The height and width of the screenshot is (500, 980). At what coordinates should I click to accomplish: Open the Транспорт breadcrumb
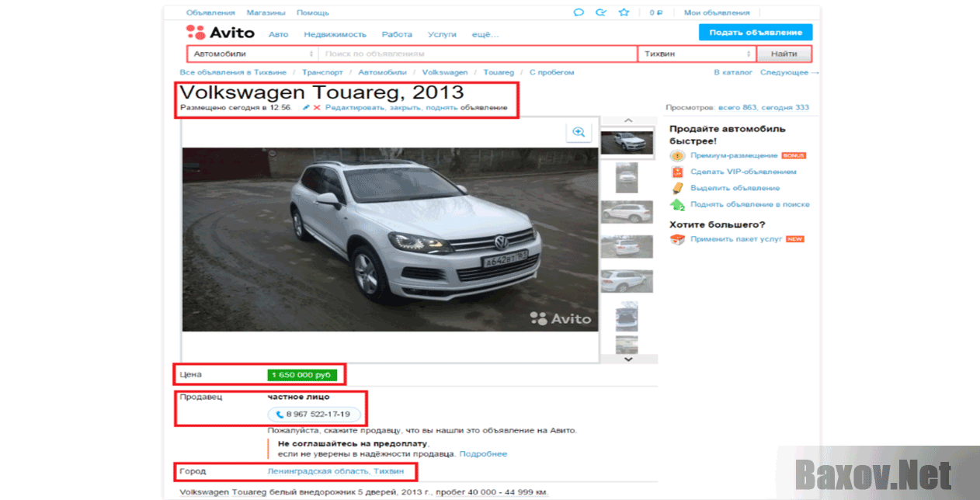[x=322, y=72]
